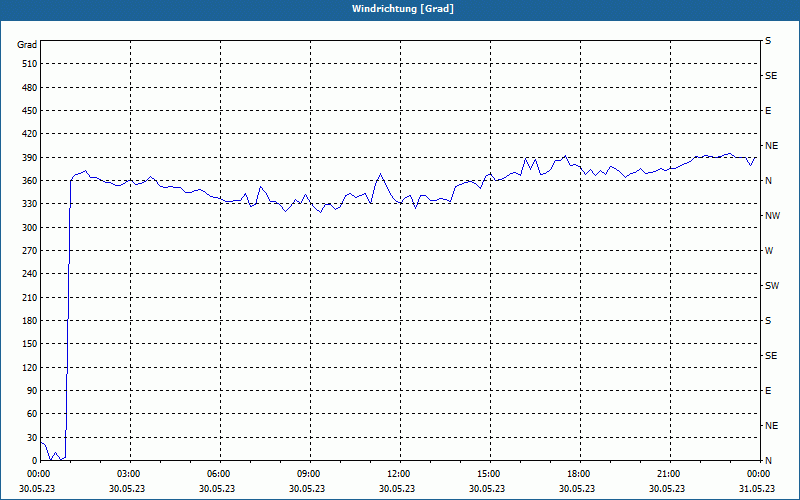Pick the 180 degree axis label
800x500 pixels.
pos(30,321)
